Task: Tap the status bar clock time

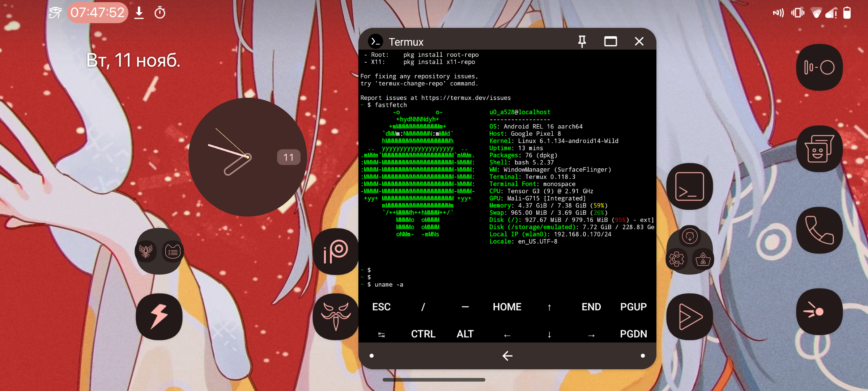Action: click(x=97, y=13)
